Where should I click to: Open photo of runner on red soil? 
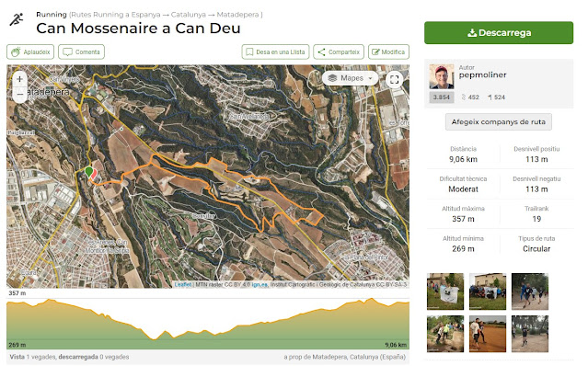pos(488,334)
